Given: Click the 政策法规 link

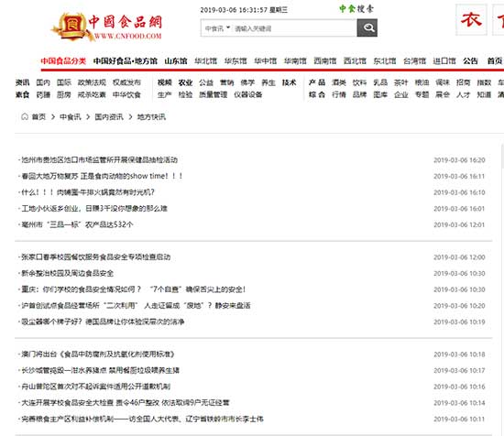Looking at the screenshot, I should [92, 82].
